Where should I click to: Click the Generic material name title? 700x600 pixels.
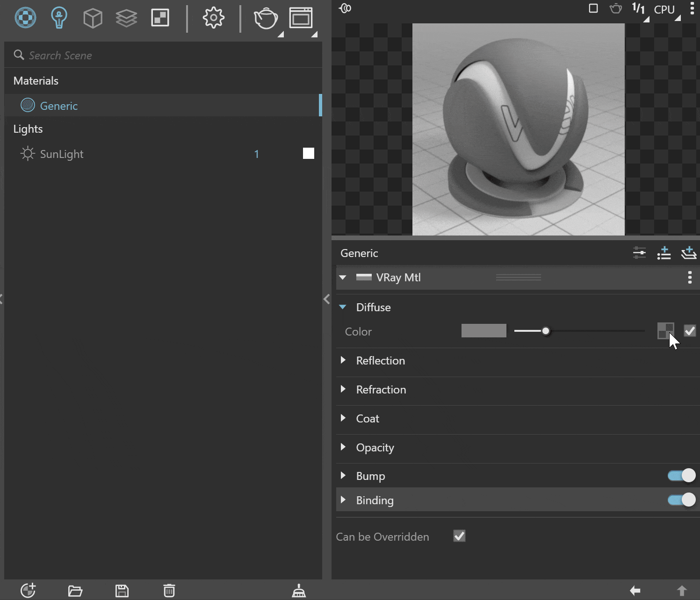coord(359,253)
